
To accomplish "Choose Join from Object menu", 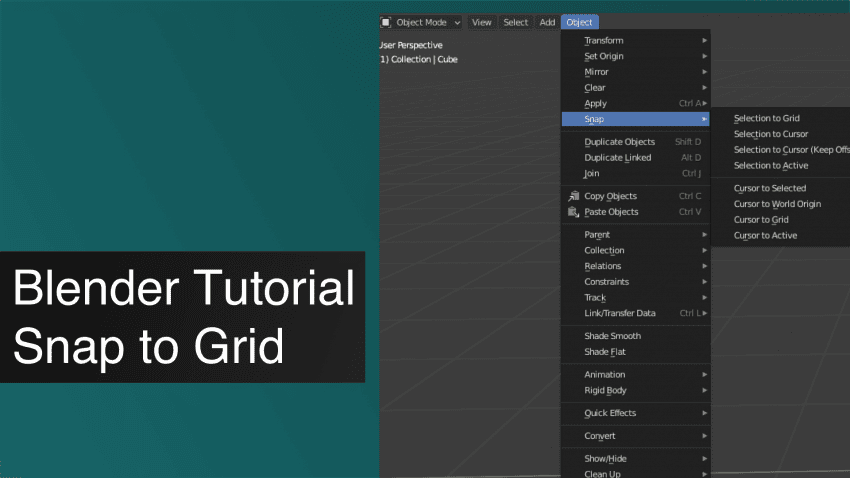I will [x=635, y=173].
